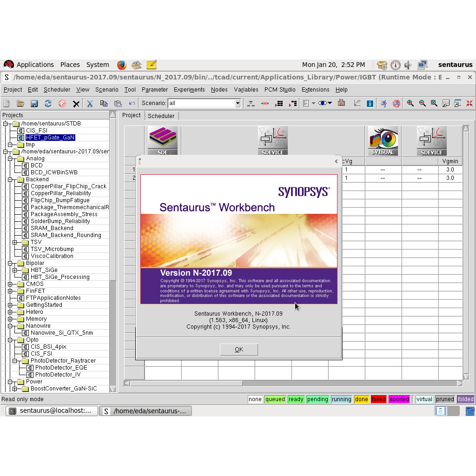Select the SolderBump_Reliability project

[x=60, y=221]
